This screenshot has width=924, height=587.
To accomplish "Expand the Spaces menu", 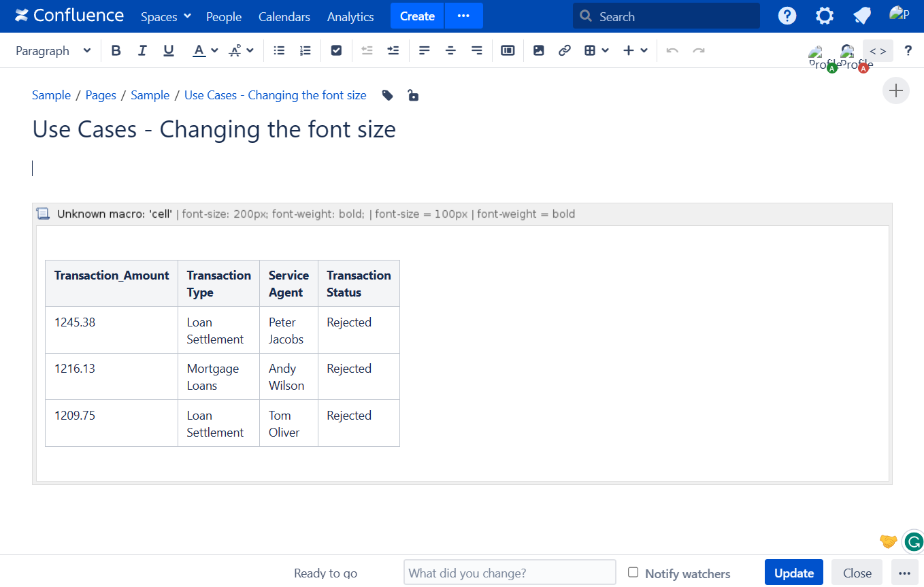I will (x=165, y=16).
